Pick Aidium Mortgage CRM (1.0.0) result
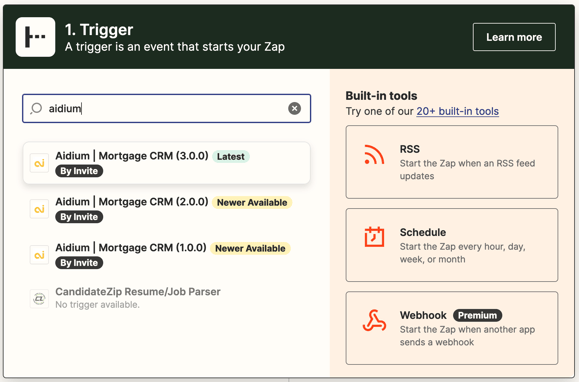This screenshot has height=382, width=579. click(167, 255)
